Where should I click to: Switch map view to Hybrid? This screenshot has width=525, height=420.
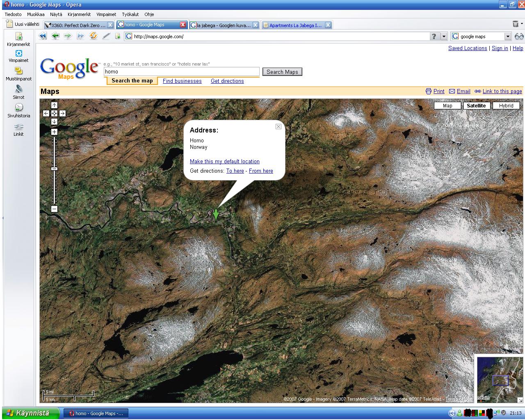[506, 106]
